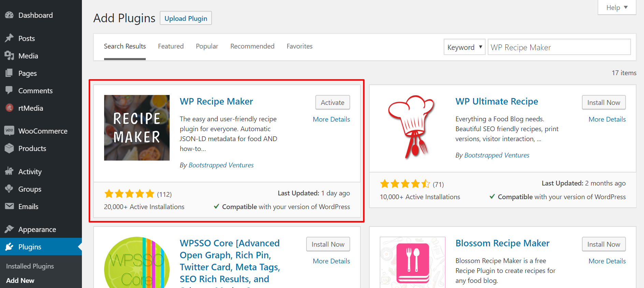Click '10,000+ Active Installations' text

(420, 197)
